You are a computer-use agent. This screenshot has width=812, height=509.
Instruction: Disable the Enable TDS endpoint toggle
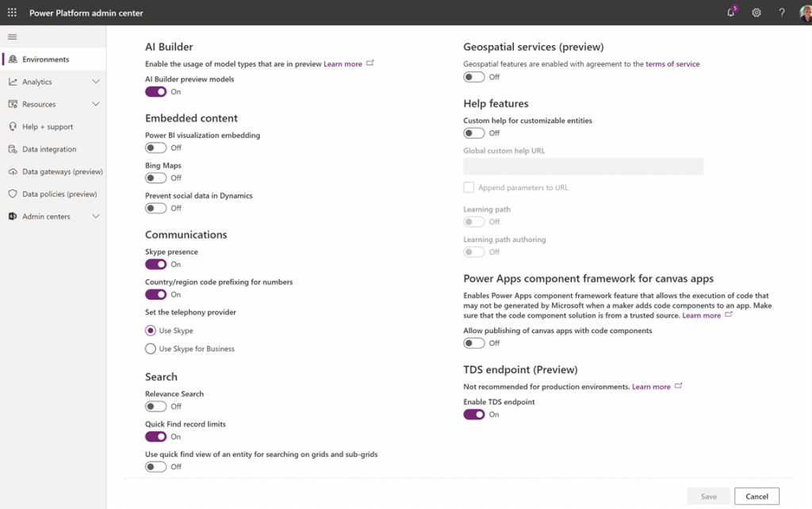pyautogui.click(x=473, y=415)
